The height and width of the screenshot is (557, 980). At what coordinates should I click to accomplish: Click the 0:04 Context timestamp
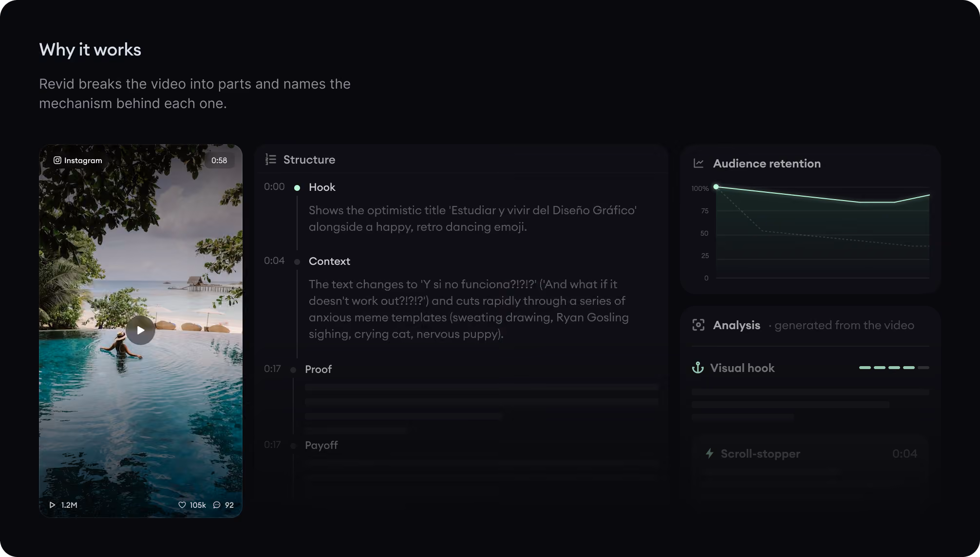tap(274, 260)
